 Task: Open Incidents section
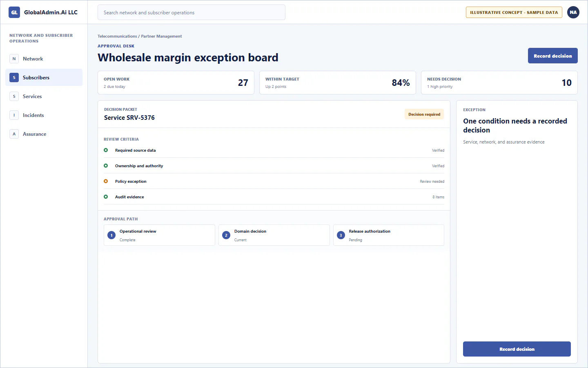click(x=44, y=115)
